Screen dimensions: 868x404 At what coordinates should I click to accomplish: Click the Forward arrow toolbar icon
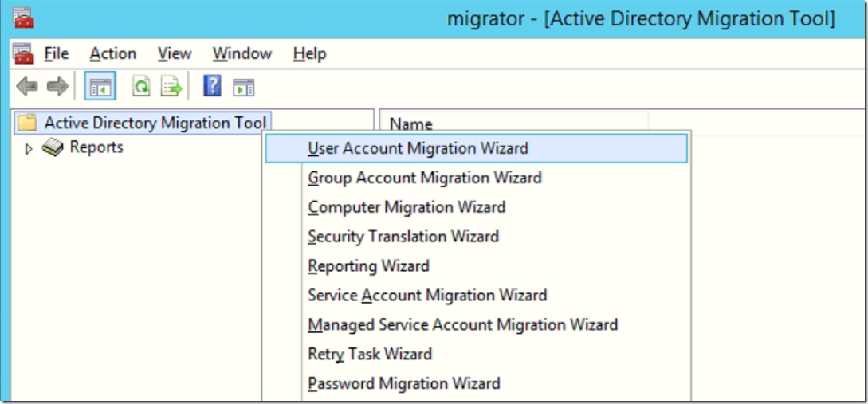[57, 87]
